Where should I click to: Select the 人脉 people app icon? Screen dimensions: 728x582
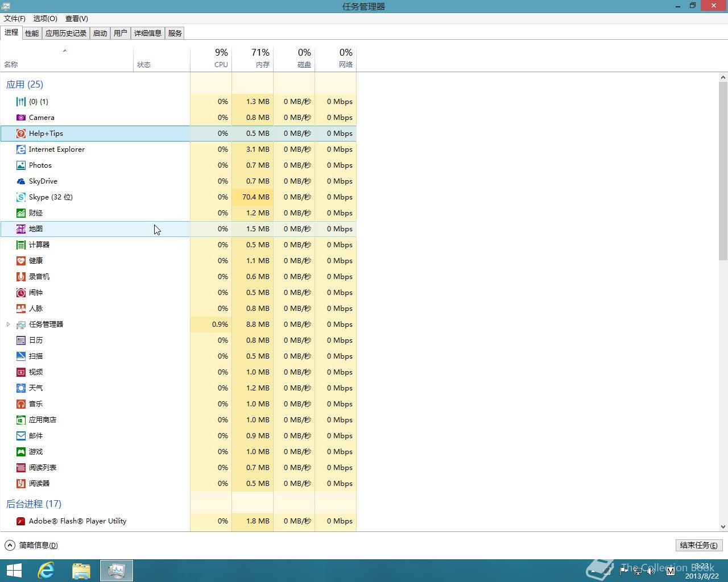pyautogui.click(x=21, y=309)
